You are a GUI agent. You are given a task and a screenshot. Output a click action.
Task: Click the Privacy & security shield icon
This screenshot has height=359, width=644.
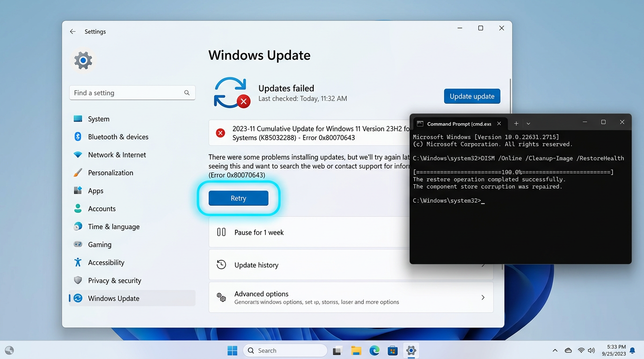click(x=78, y=280)
